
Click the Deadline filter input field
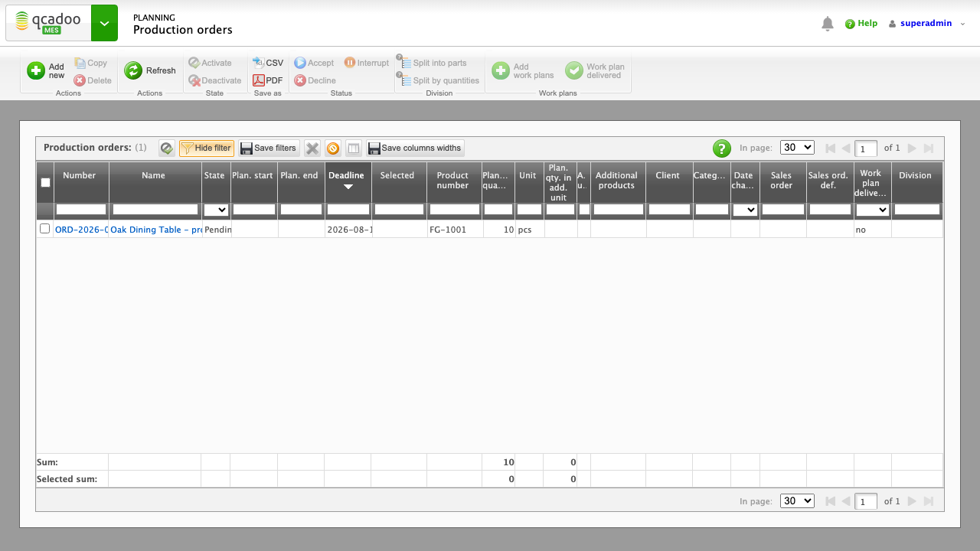point(348,210)
